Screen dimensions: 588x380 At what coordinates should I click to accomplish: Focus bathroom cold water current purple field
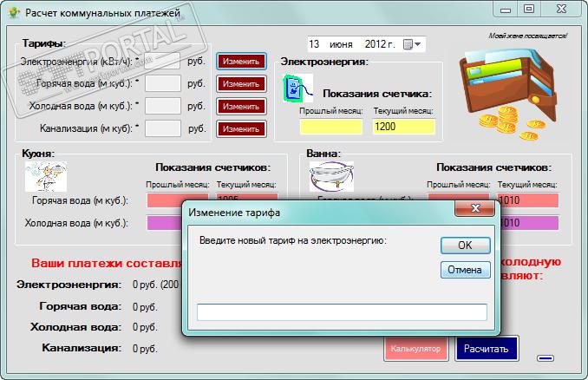(x=529, y=223)
